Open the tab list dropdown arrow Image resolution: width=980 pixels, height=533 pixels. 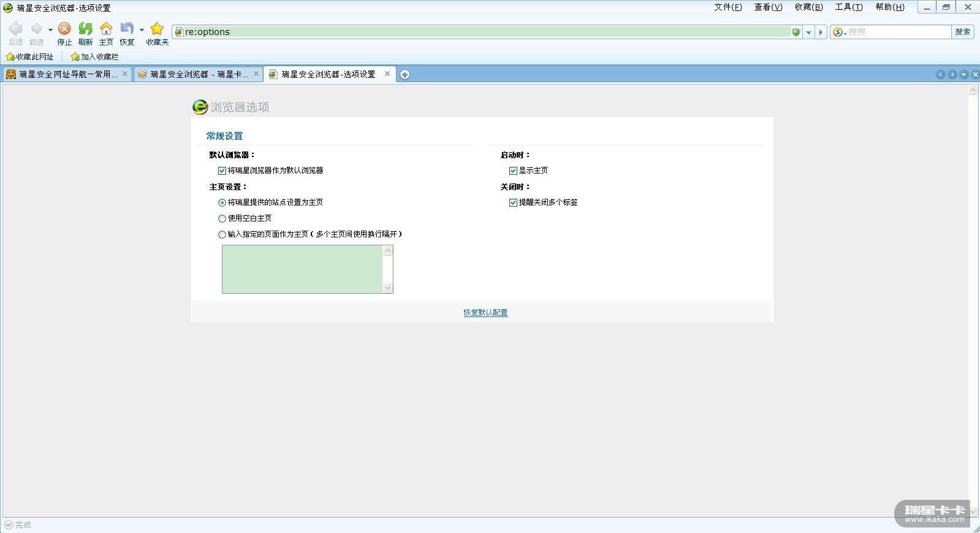[x=963, y=75]
